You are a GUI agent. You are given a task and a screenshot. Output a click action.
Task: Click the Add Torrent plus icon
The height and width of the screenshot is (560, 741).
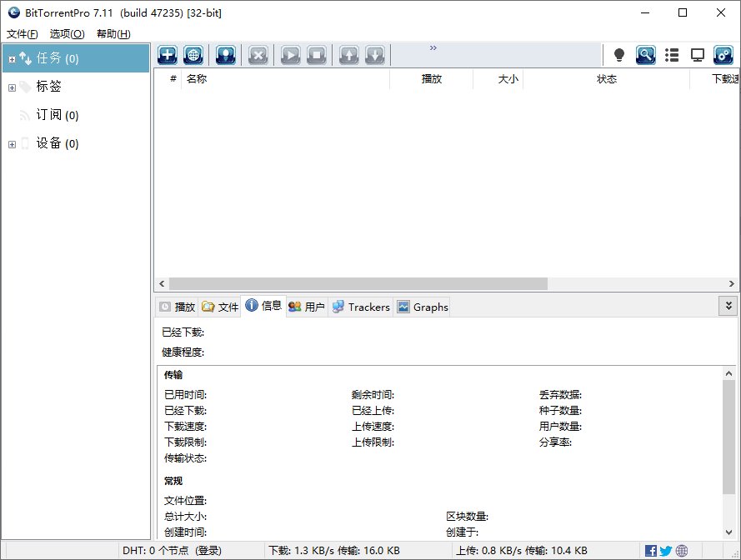coord(168,55)
